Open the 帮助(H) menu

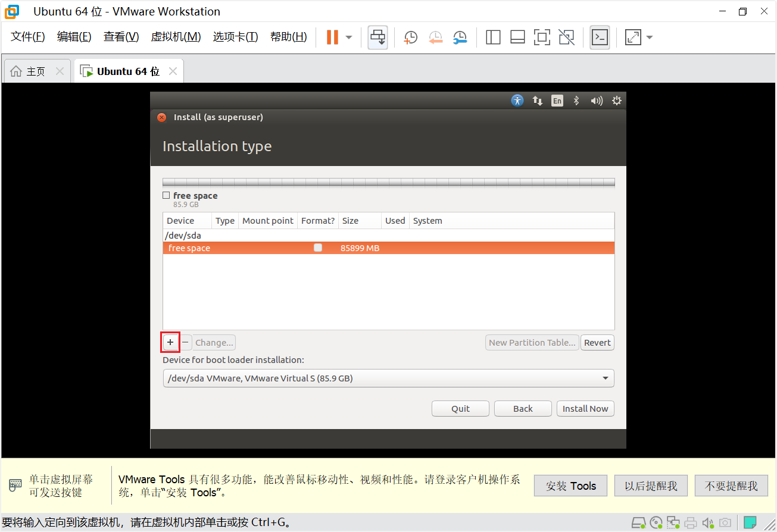289,37
